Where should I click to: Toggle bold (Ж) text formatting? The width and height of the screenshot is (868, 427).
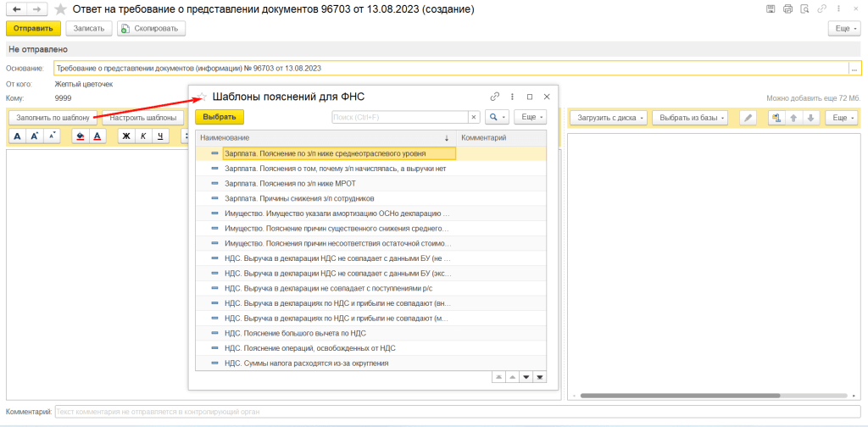coord(126,136)
